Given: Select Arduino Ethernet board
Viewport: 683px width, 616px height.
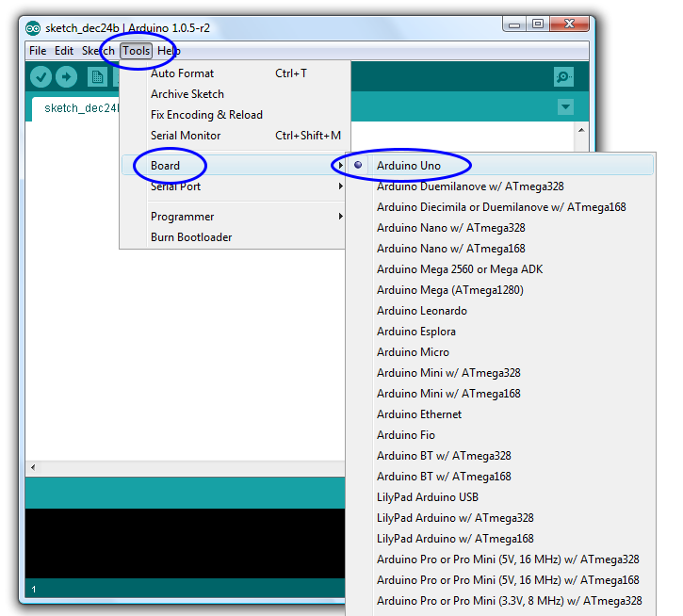Looking at the screenshot, I should click(x=501, y=414).
